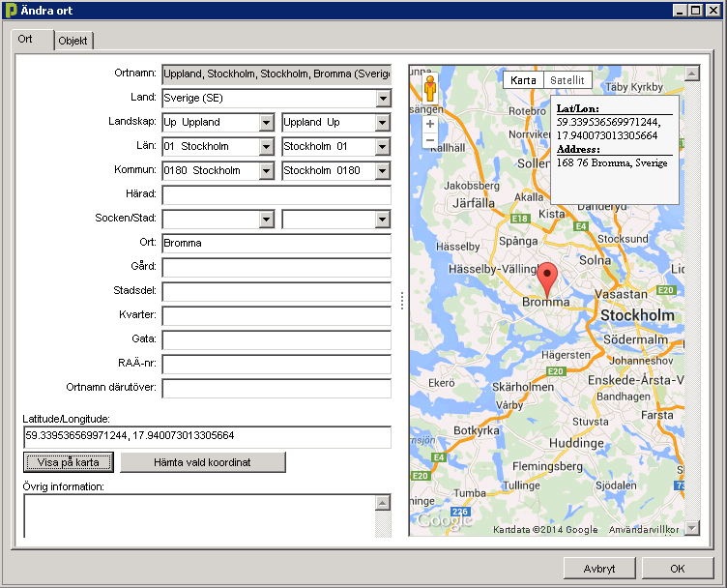Click into the Gård field
Viewport: 727px width, 588px height.
click(x=276, y=267)
